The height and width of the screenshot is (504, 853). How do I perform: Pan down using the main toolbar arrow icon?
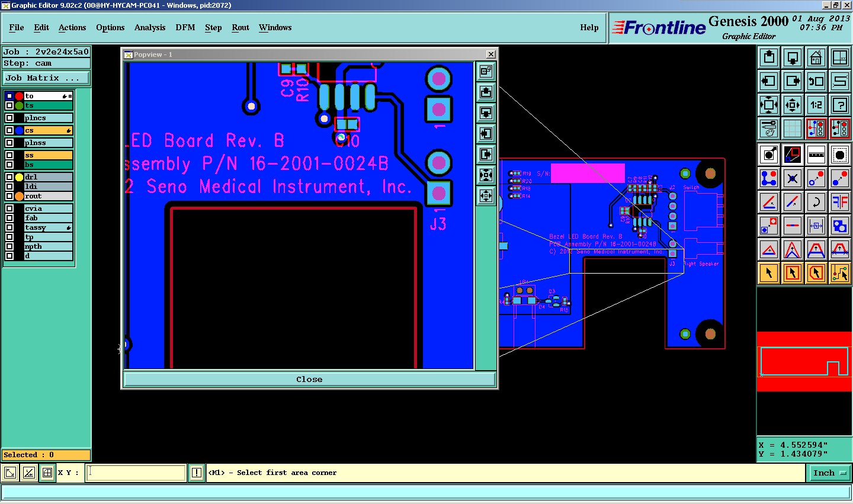pyautogui.click(x=793, y=57)
